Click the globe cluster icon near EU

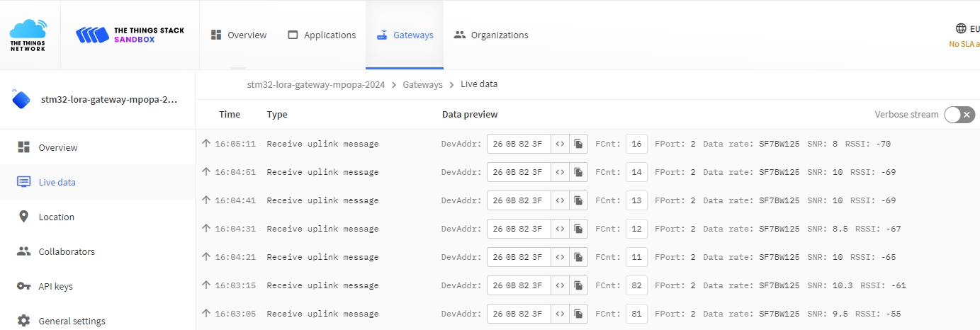961,29
